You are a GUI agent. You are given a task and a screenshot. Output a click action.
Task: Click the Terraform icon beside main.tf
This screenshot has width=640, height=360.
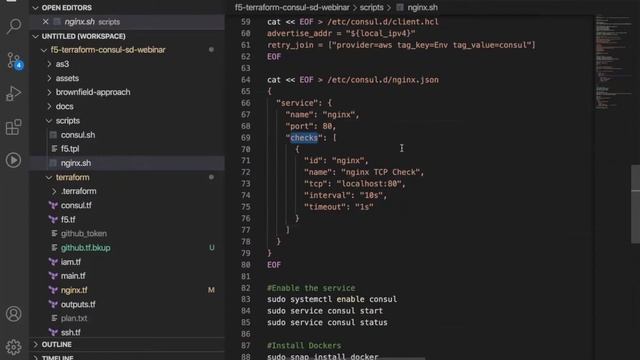(x=53, y=276)
